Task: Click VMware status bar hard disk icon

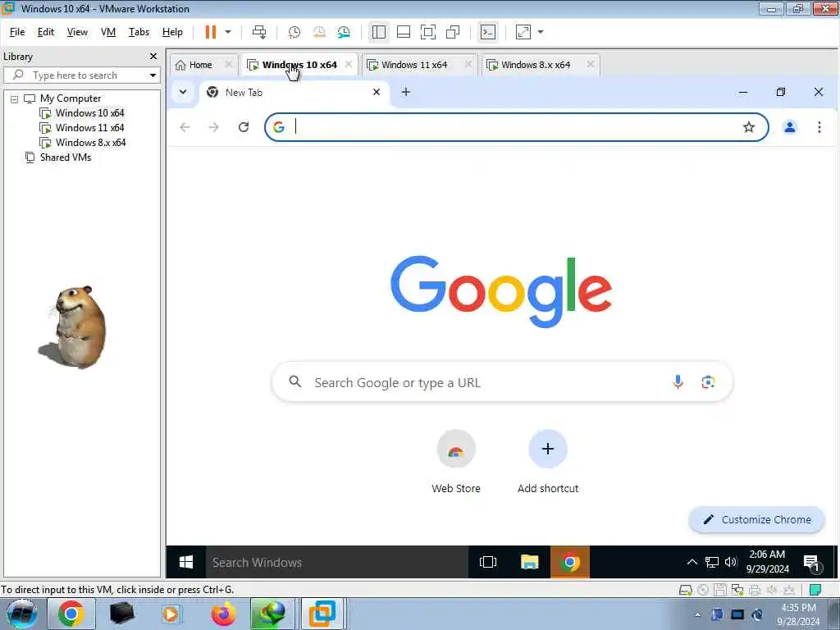Action: pos(685,590)
